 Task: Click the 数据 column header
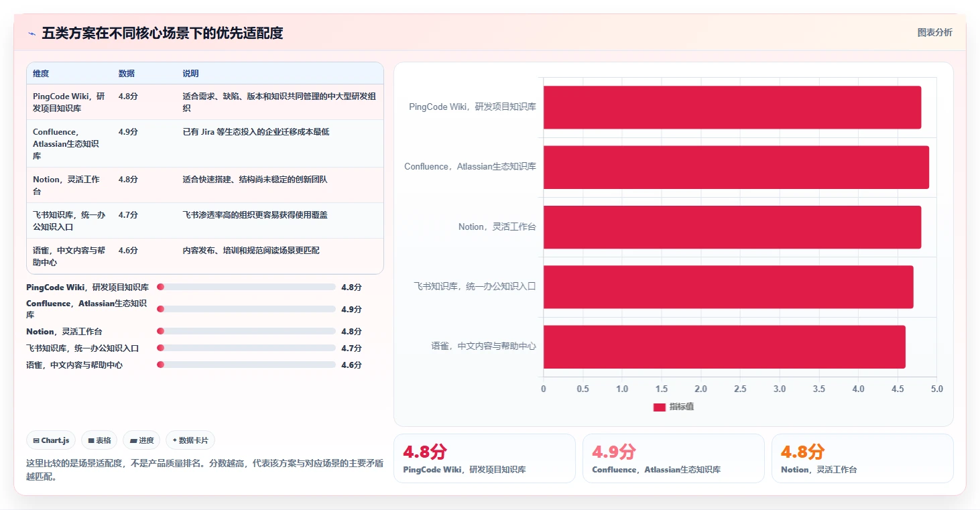click(127, 74)
